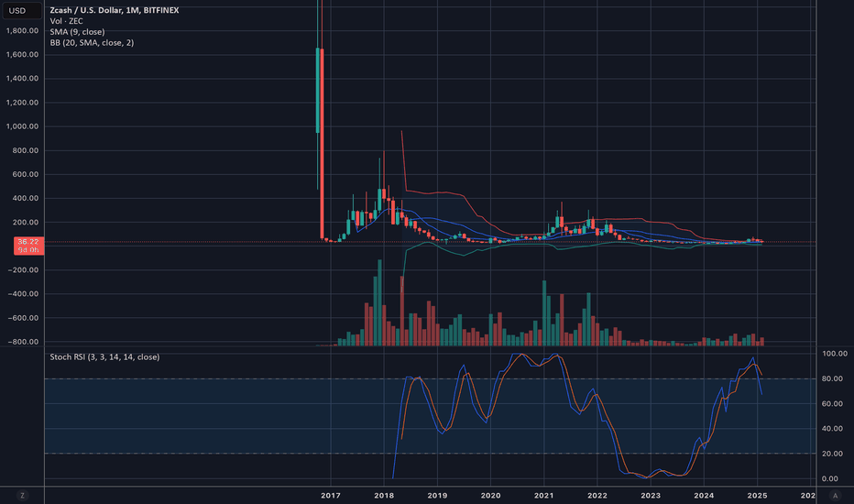Click the 2020 label on the time axis
Screen dimensions: 854x504
coord(491,495)
